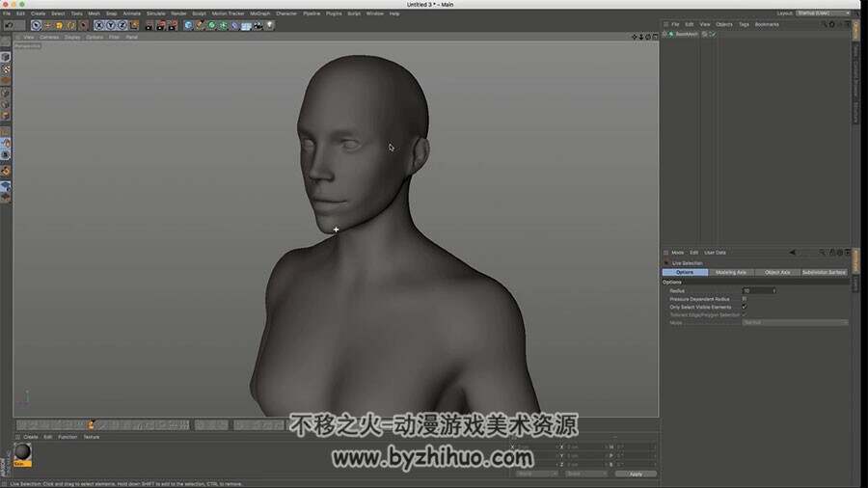Add a Cube primitive object

188,25
